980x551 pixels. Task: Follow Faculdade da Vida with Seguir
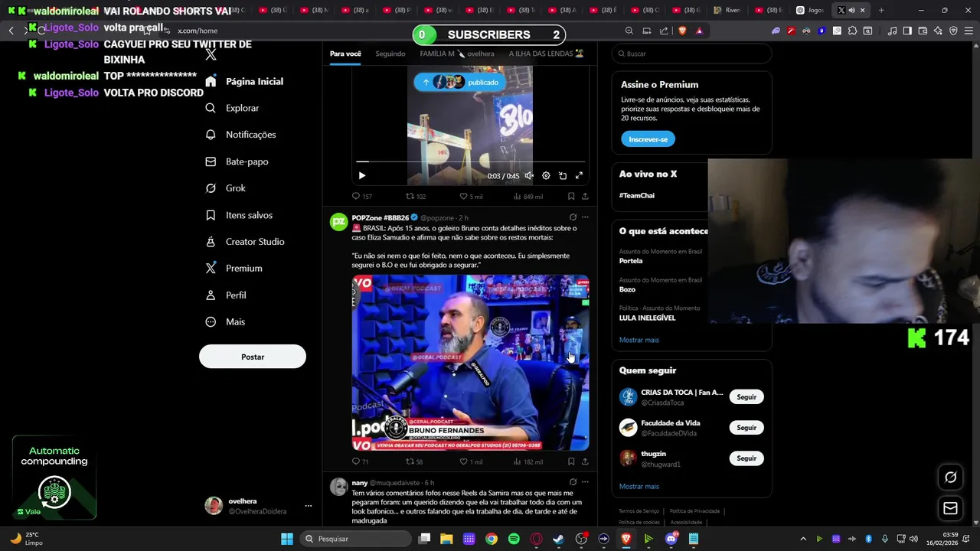[x=746, y=428]
